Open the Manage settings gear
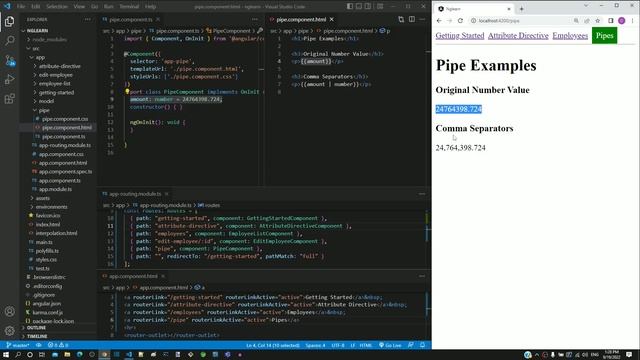The width and height of the screenshot is (640, 360). pos(9,331)
